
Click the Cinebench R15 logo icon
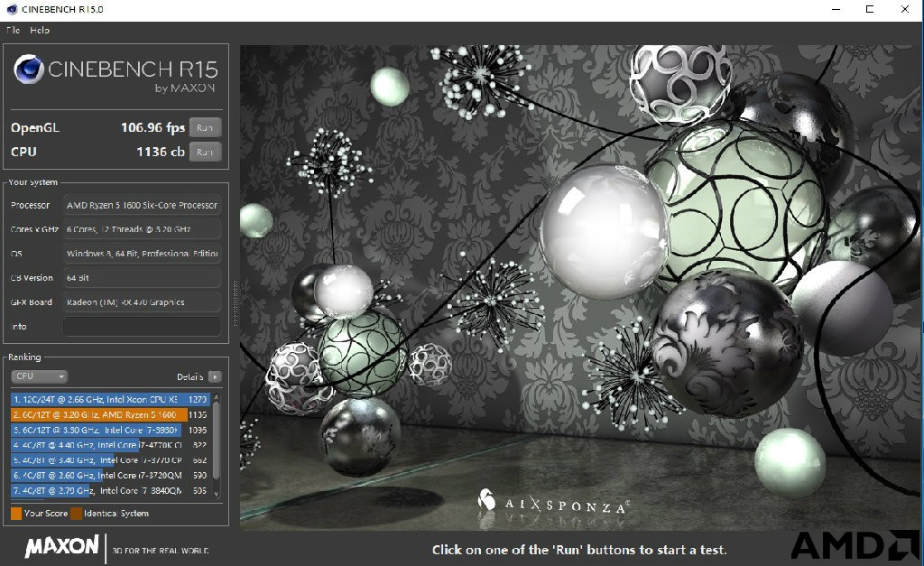[29, 70]
